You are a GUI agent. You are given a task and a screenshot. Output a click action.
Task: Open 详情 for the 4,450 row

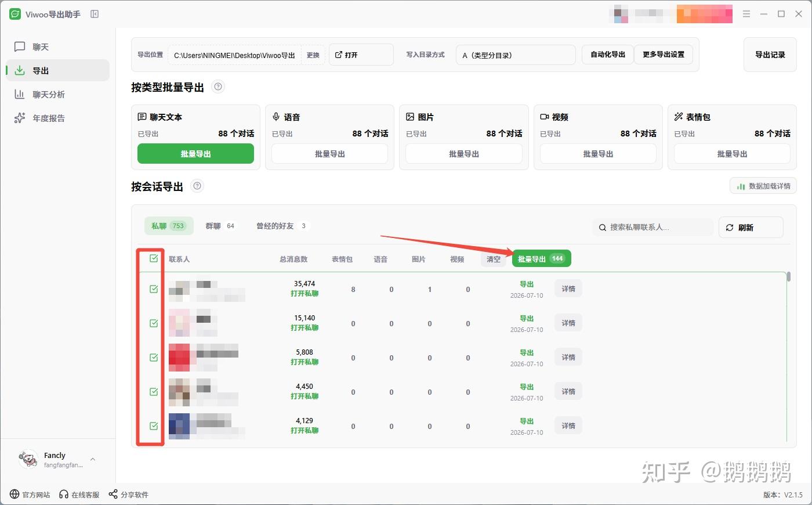568,391
